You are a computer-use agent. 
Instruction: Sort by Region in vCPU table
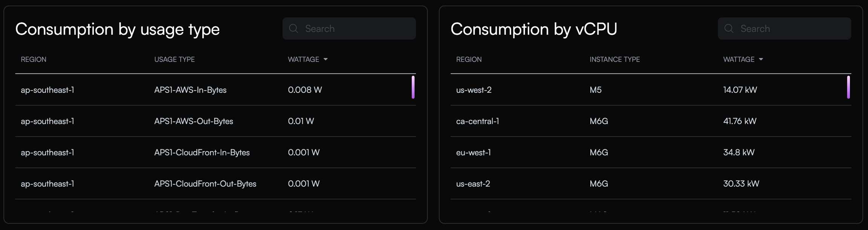point(469,60)
